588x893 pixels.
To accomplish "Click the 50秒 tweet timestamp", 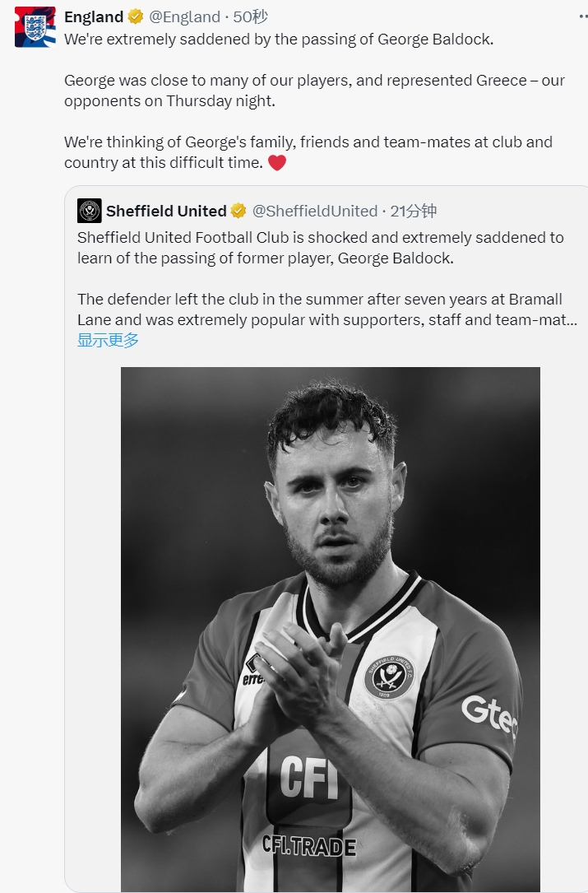I will [251, 17].
